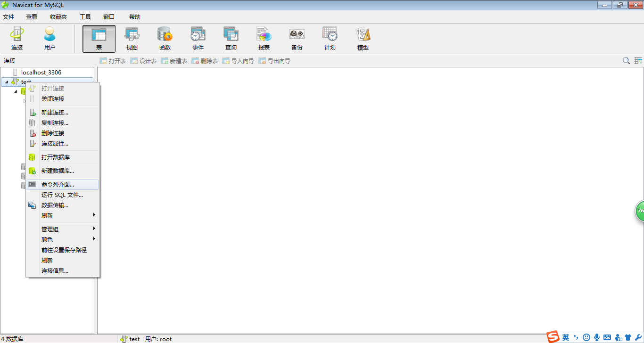Choose 命令列介面... in context menu
This screenshot has width=644, height=343.
[63, 185]
